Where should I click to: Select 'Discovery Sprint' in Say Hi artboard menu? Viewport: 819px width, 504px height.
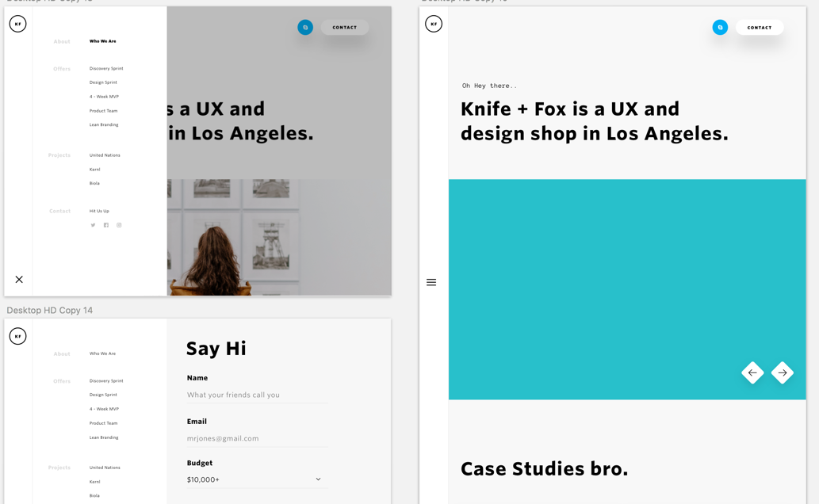point(106,380)
